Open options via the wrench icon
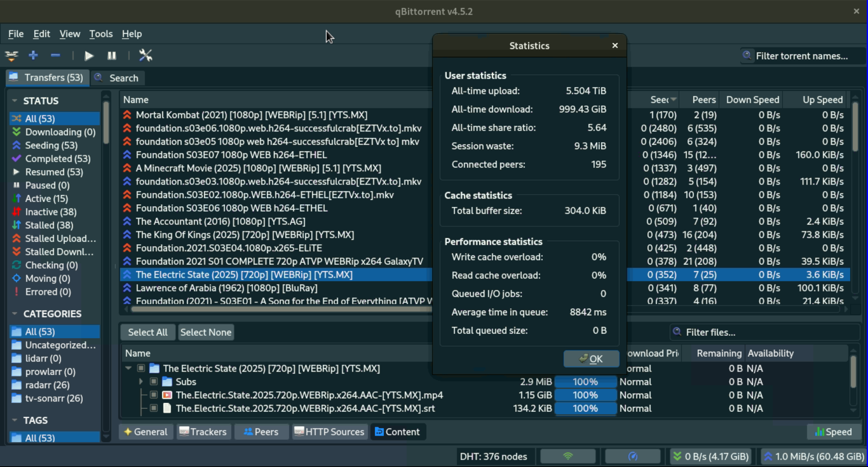Viewport: 868px width, 467px height. [x=146, y=55]
